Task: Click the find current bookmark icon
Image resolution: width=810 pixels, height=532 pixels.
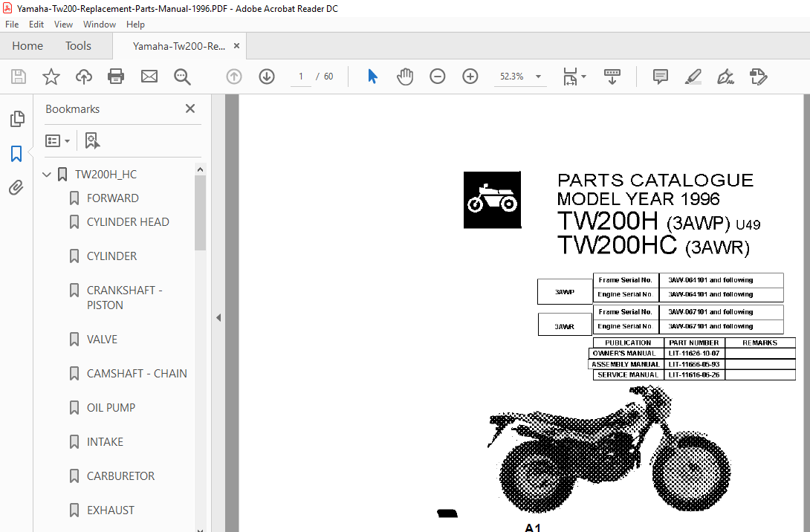Action: [92, 140]
